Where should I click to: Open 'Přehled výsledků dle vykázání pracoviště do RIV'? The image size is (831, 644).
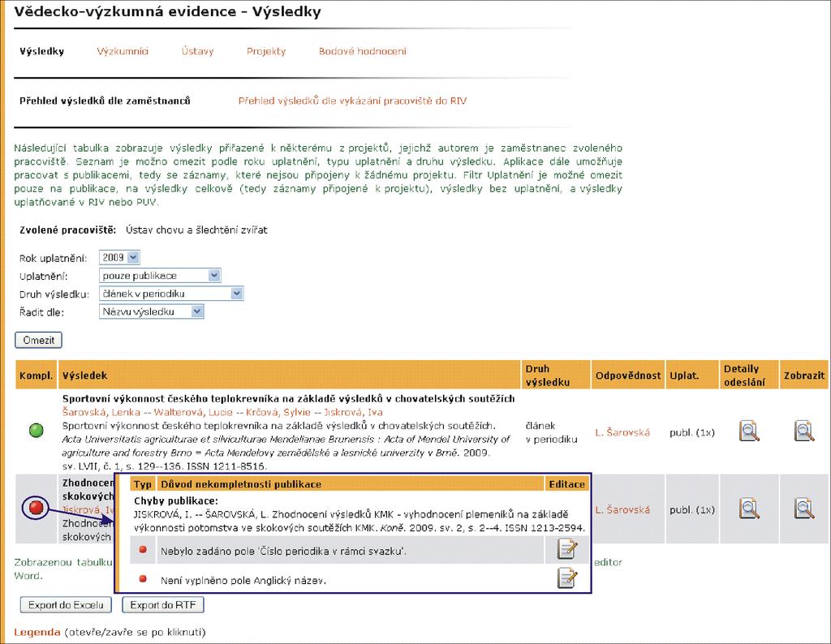[352, 101]
